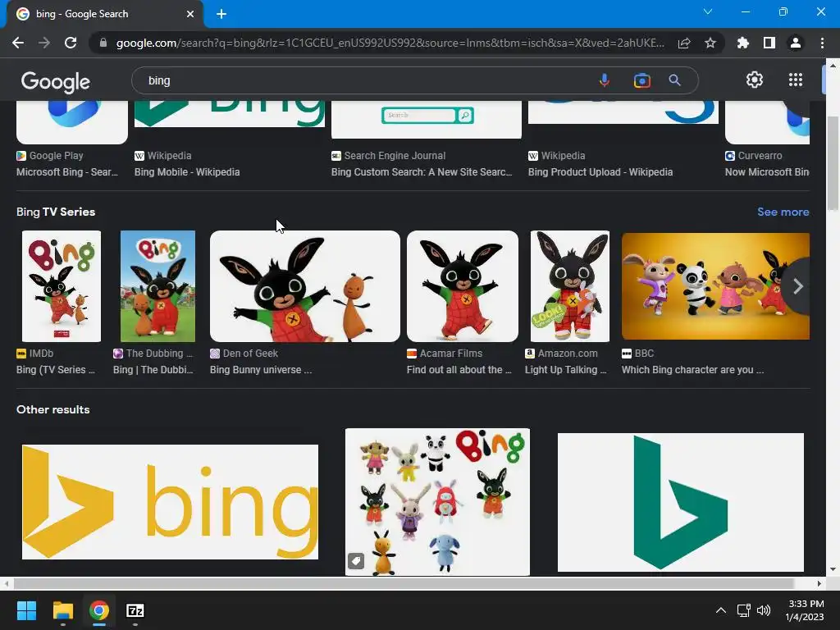Screen dimensions: 840x630
Task: Reload the current page
Action: 71,43
